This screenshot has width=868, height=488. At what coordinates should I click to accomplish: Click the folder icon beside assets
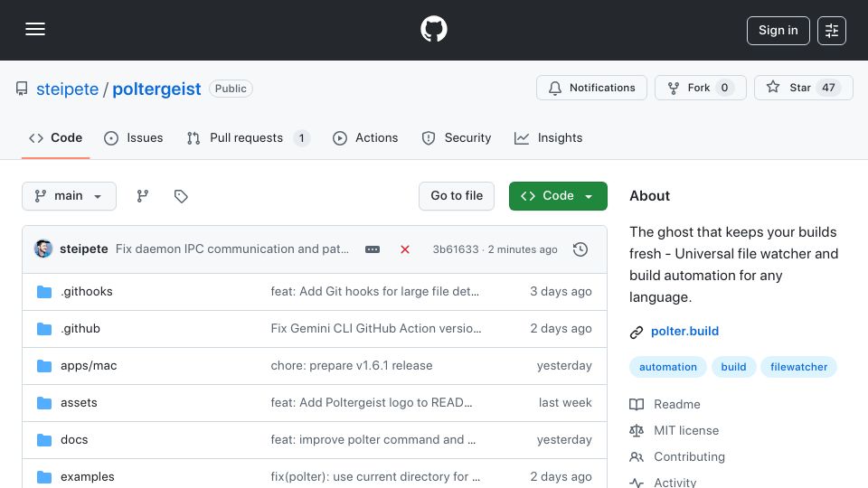(44, 403)
